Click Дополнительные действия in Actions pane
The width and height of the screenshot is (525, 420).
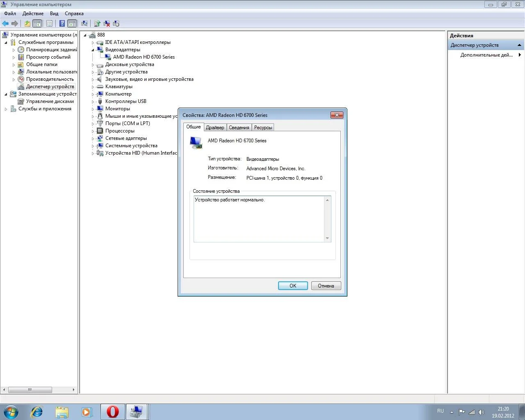click(486, 55)
